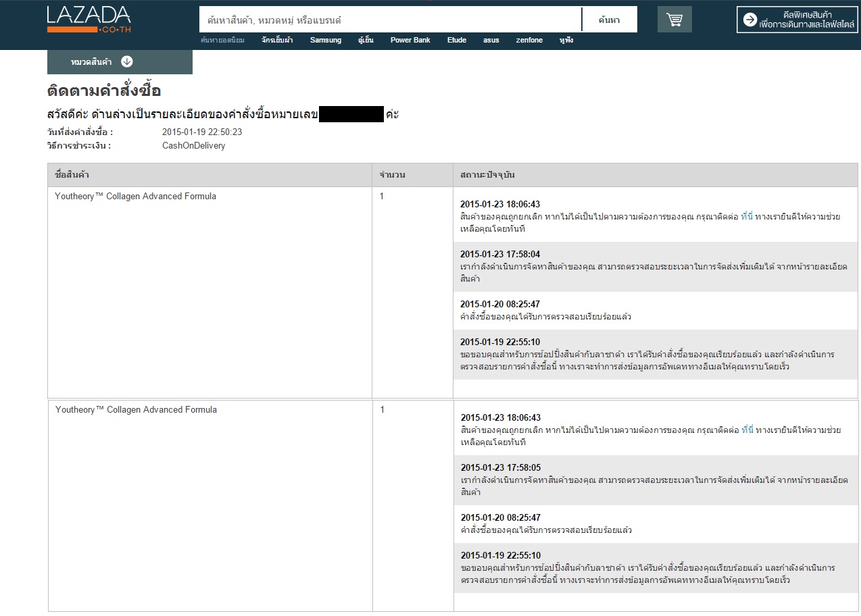Open the ตู้เย็น popular search link
This screenshot has width=861, height=616.
[x=366, y=41]
